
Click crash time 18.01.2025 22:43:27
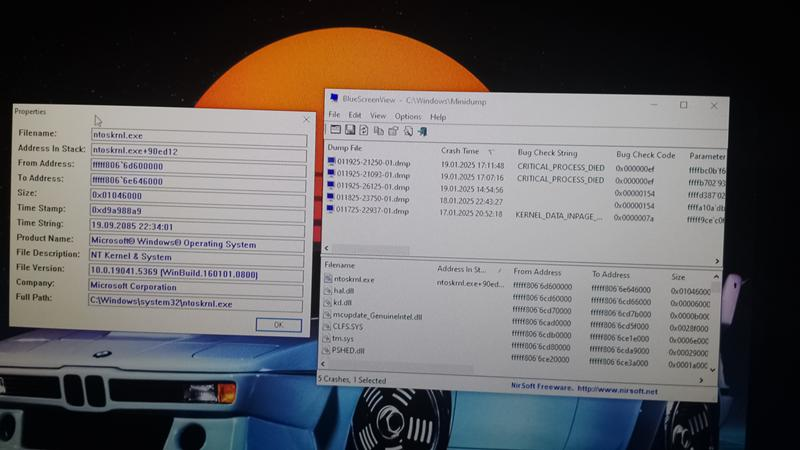471,202
